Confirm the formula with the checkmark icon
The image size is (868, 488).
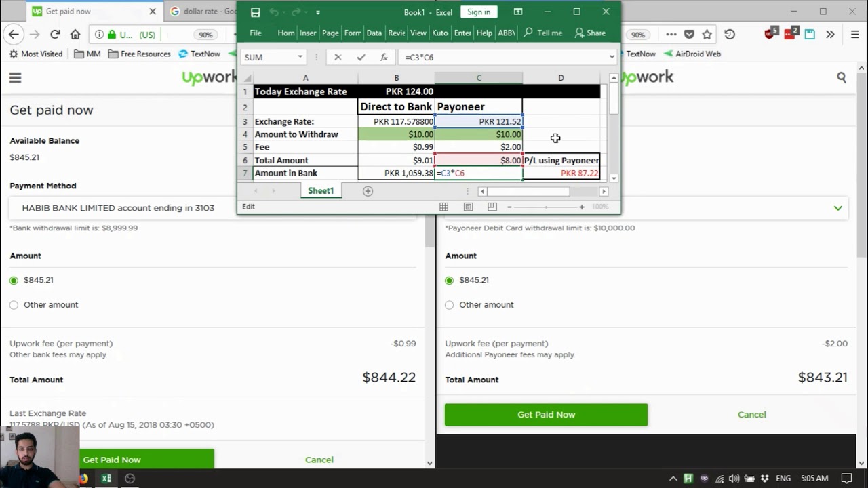[361, 58]
